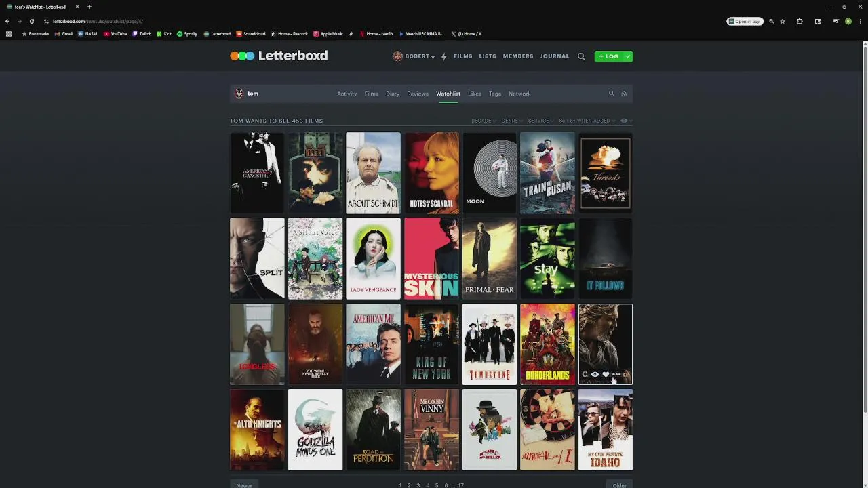Open the Kick bookmark

point(164,34)
